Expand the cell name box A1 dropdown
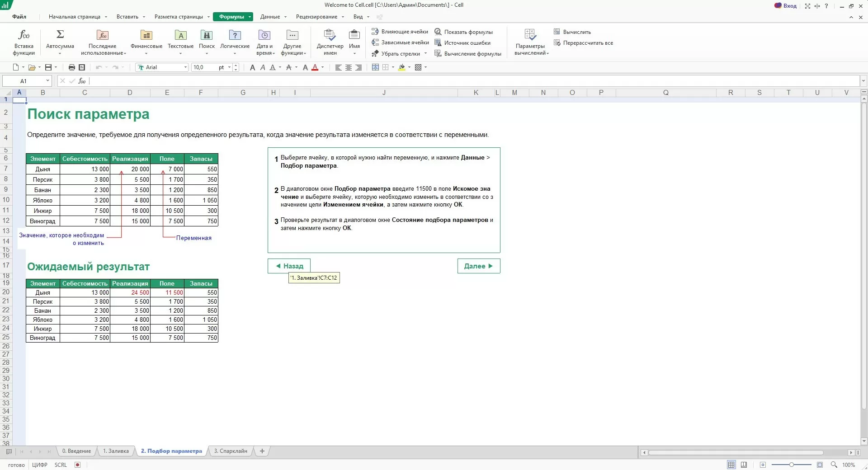 (x=47, y=81)
